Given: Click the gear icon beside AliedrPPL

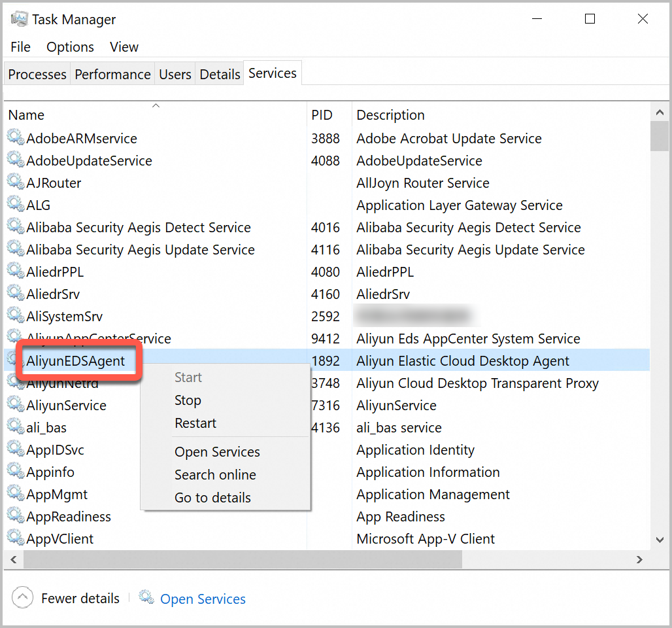Looking at the screenshot, I should tap(16, 271).
